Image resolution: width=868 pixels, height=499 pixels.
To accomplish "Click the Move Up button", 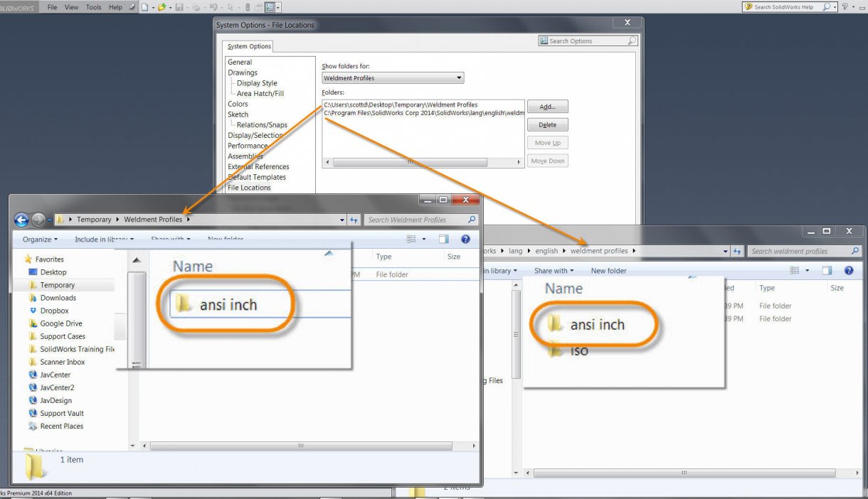I will (547, 143).
